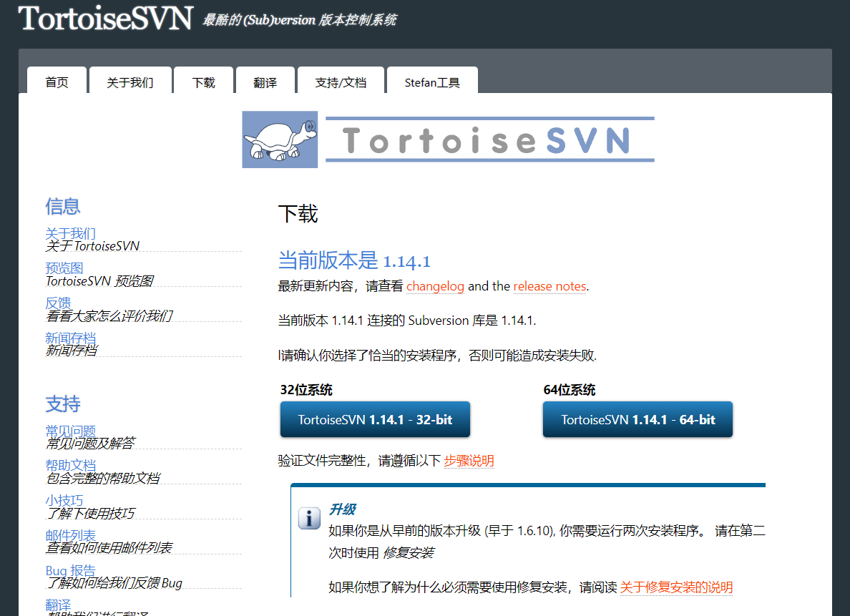The width and height of the screenshot is (850, 616).
Task: Click the 常见问题及解答 description text
Action: click(91, 443)
